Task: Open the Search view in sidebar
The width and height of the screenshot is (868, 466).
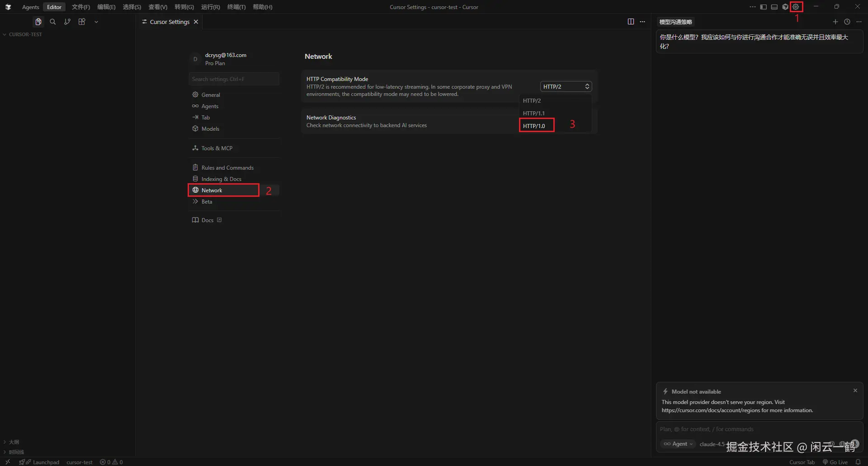Action: [53, 22]
